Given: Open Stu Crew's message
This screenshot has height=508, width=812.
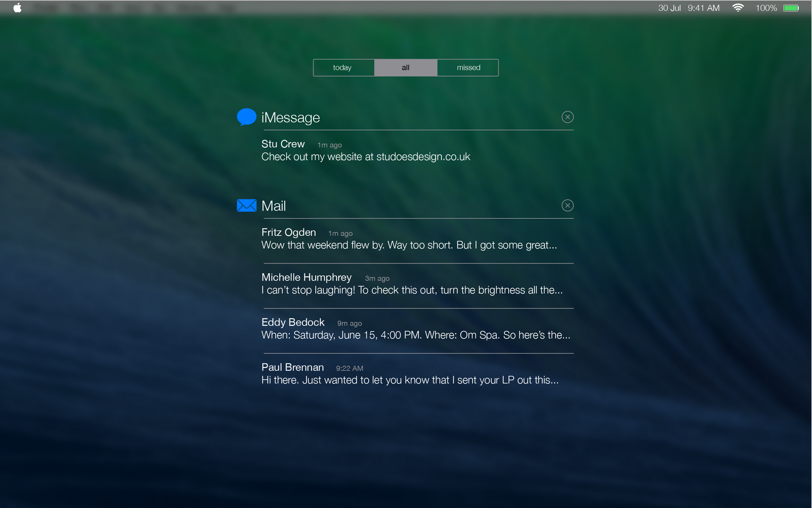Looking at the screenshot, I should point(418,150).
